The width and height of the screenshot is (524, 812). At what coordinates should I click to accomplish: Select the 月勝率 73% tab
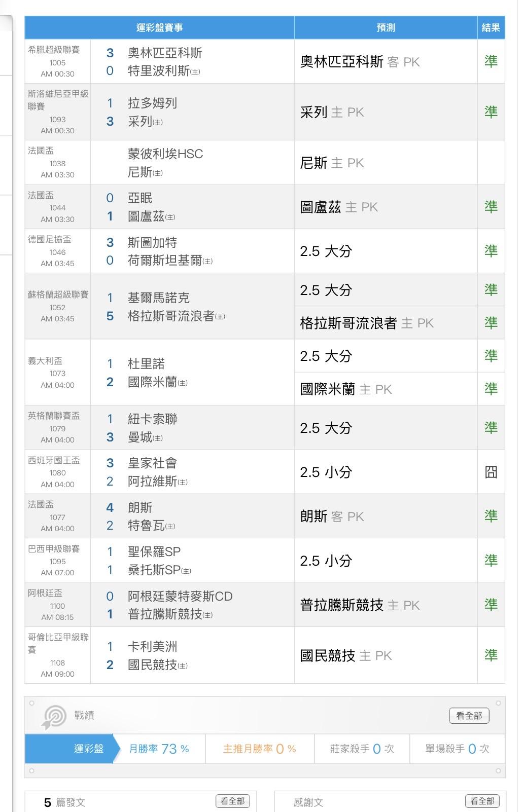(159, 749)
